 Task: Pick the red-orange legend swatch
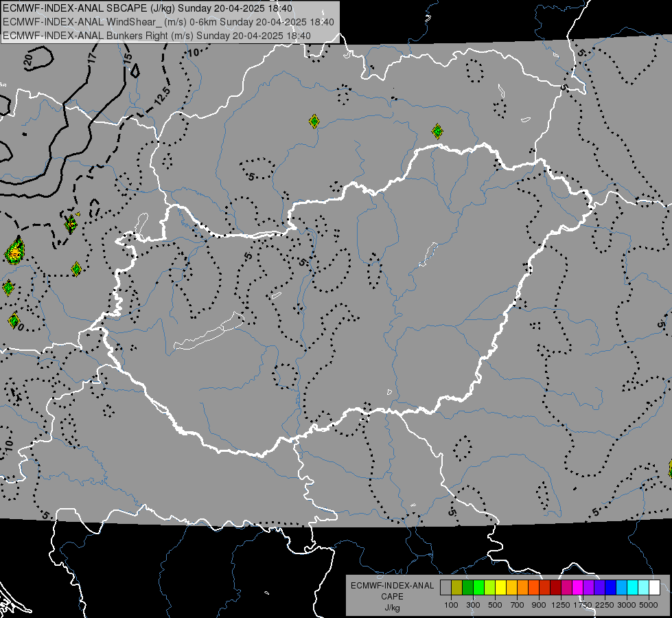[x=533, y=587]
